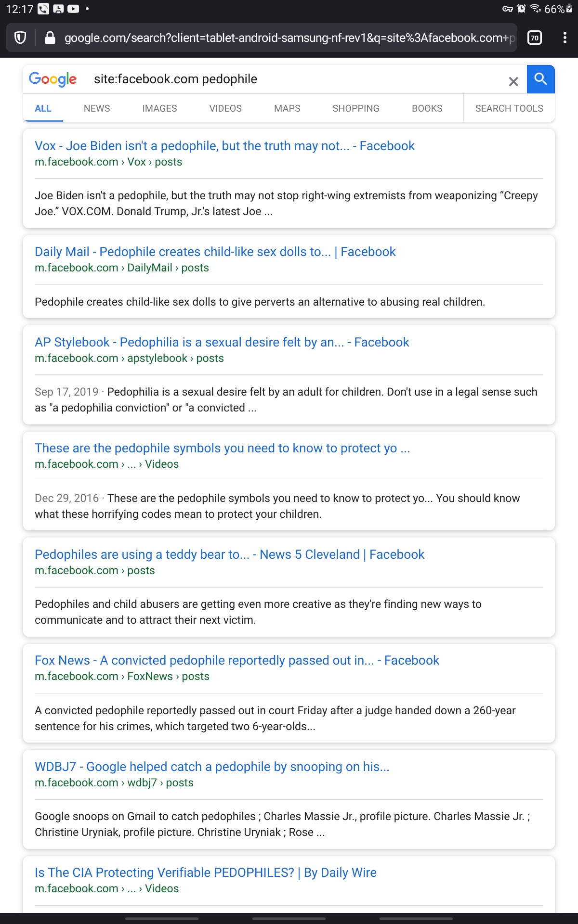Clear the search query with the X icon
Viewport: 578px width, 924px height.
tap(513, 81)
